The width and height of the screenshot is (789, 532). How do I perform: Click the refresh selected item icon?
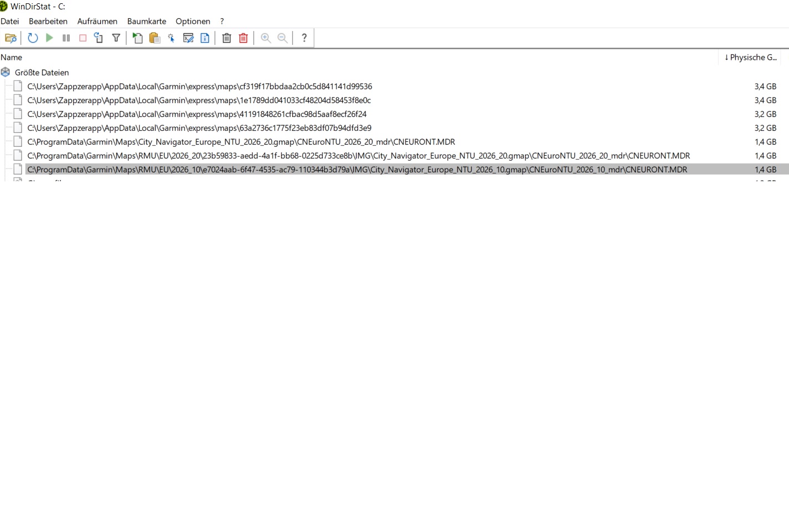99,38
